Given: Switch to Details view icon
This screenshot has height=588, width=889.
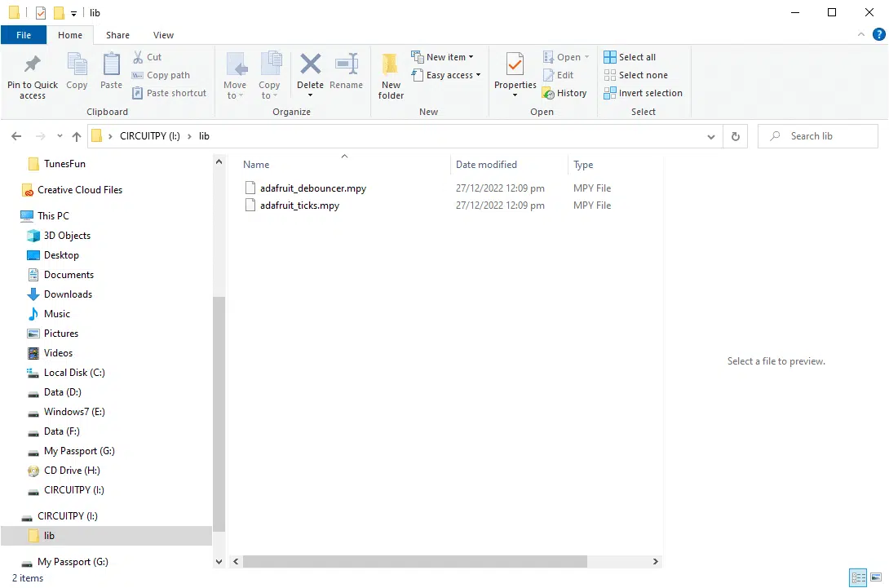Looking at the screenshot, I should pyautogui.click(x=858, y=577).
